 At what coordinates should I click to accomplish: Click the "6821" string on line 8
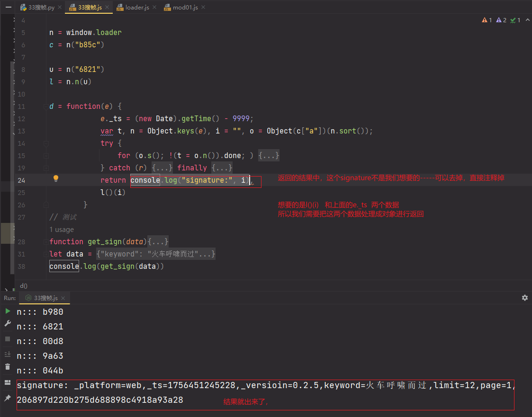pyautogui.click(x=88, y=70)
